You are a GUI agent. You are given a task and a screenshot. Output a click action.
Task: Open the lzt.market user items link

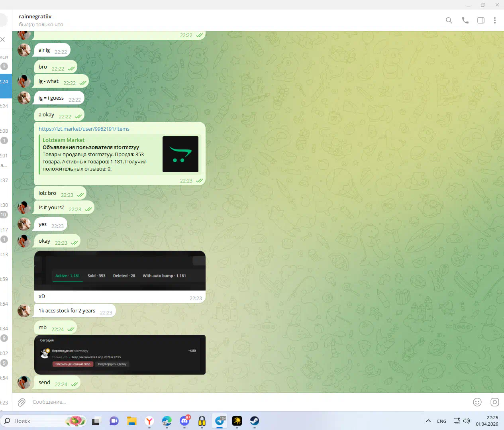[84, 129]
